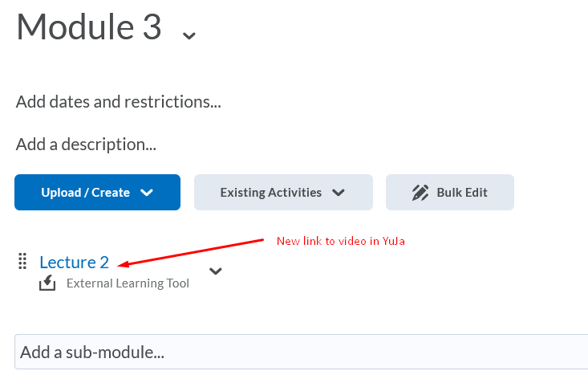Open the Lecture 2 options chevron

click(215, 271)
